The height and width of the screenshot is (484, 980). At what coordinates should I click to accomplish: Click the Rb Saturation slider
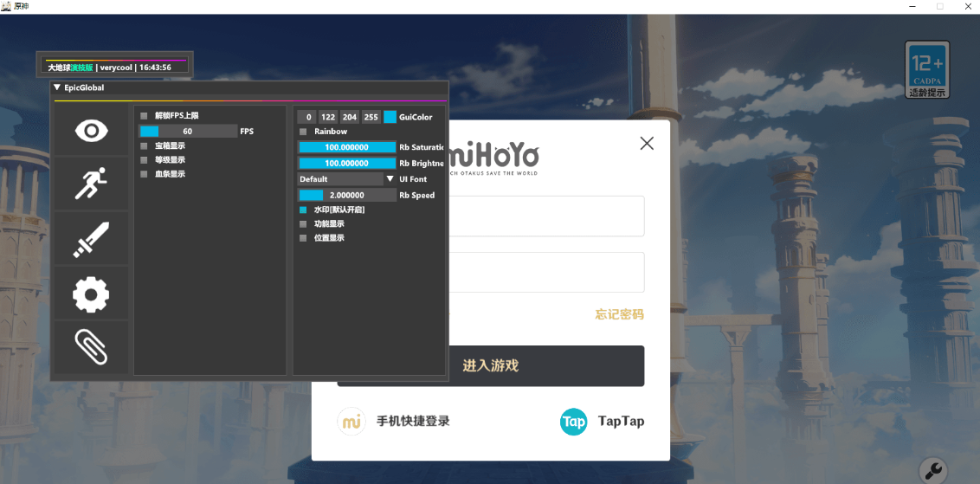coord(346,147)
